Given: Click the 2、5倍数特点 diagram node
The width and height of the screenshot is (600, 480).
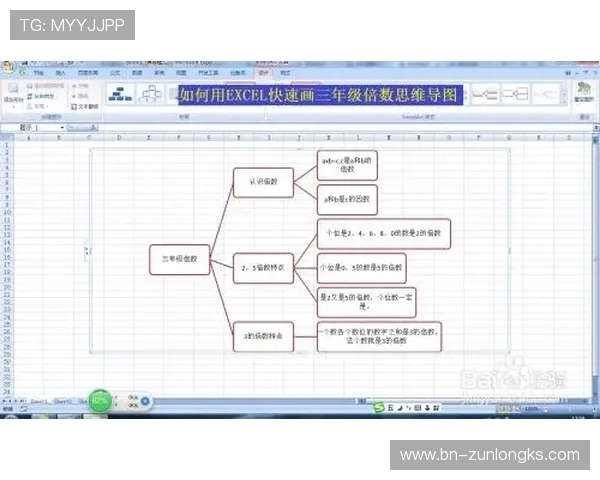Looking at the screenshot, I should [264, 268].
